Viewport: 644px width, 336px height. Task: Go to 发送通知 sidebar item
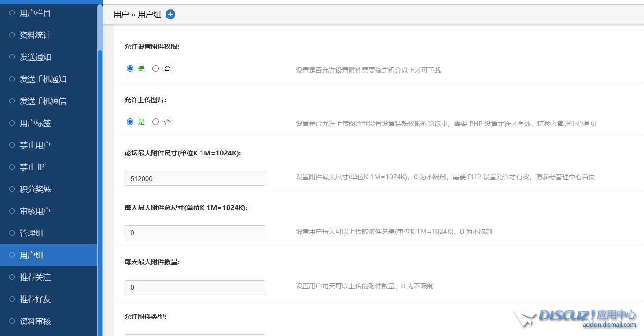[35, 57]
